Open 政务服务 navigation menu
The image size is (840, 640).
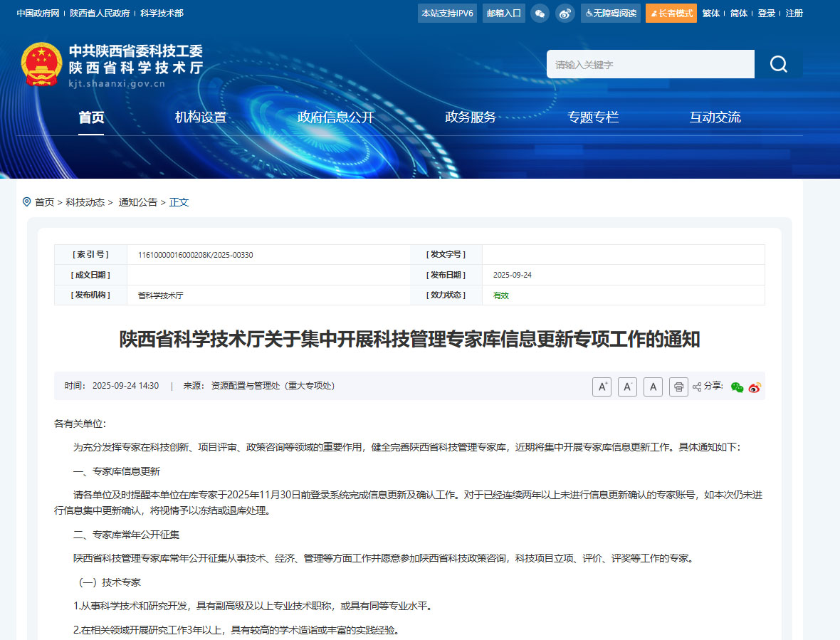click(x=469, y=117)
